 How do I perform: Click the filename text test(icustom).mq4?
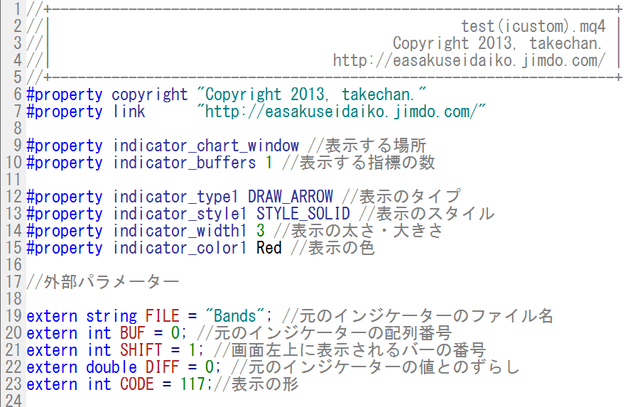[533, 27]
